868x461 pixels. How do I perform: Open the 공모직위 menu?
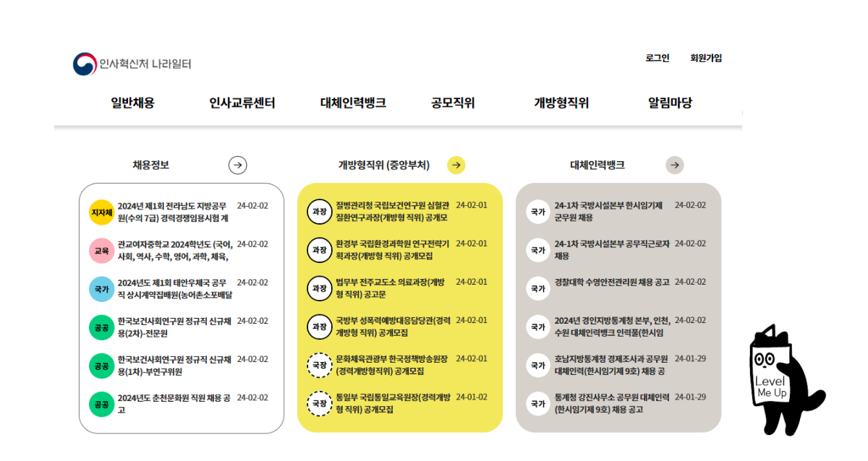453,103
